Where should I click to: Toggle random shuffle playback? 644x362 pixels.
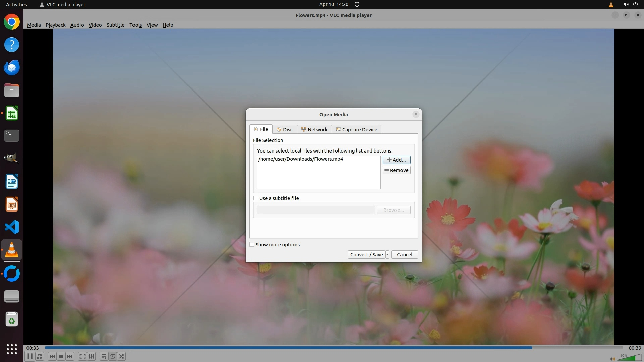click(122, 356)
